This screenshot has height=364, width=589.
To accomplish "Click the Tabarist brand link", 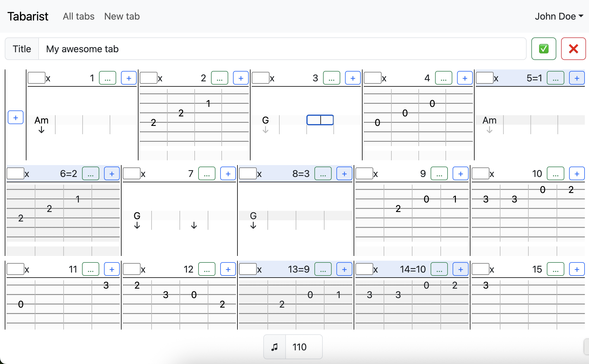I will point(28,16).
